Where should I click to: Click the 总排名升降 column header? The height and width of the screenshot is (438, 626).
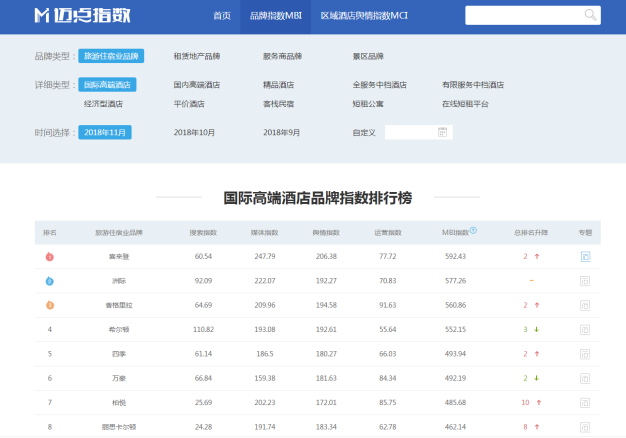click(531, 232)
